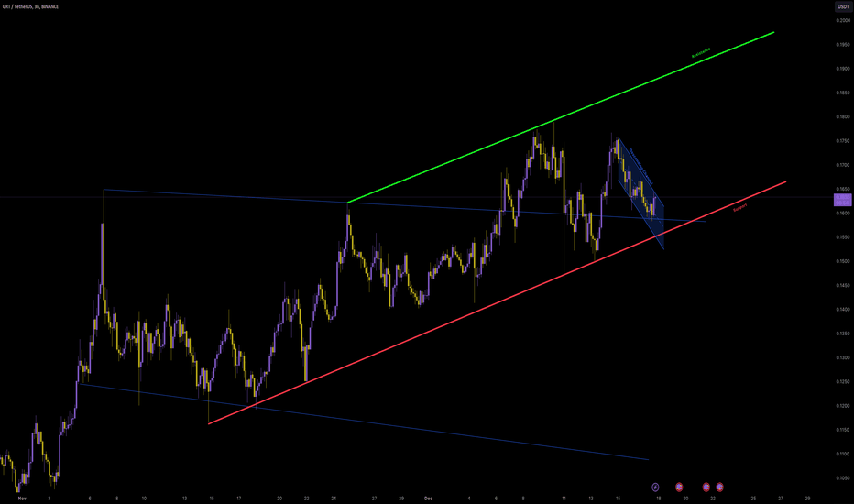Click the 0.2000 price axis label
The width and height of the screenshot is (854, 504).
pyautogui.click(x=843, y=21)
